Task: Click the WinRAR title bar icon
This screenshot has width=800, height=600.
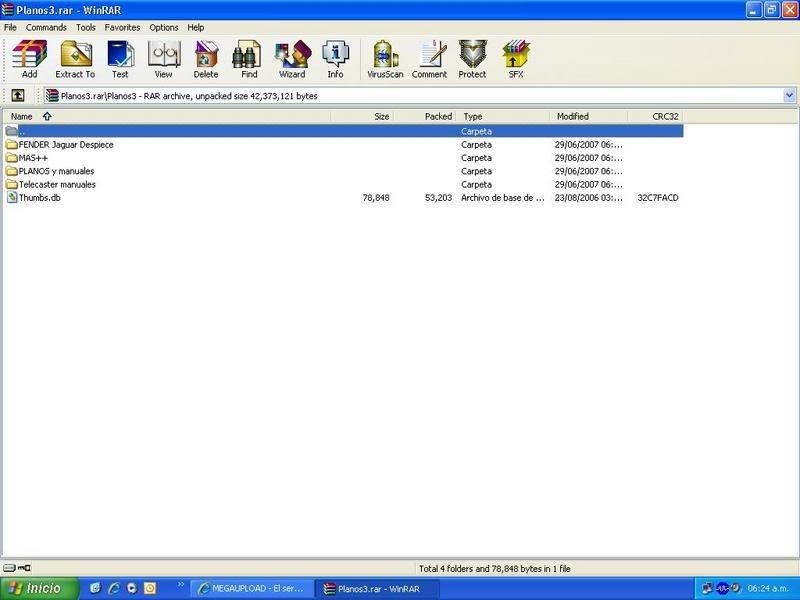Action: (x=7, y=10)
